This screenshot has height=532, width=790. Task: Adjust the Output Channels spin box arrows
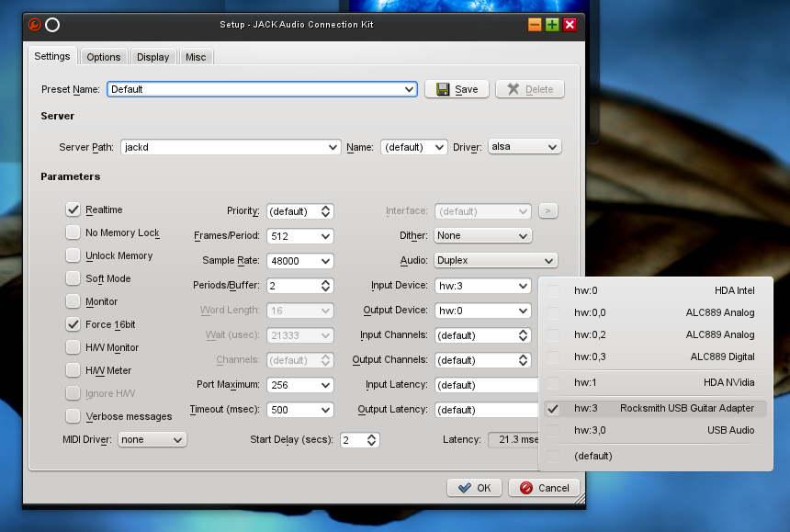pos(523,360)
